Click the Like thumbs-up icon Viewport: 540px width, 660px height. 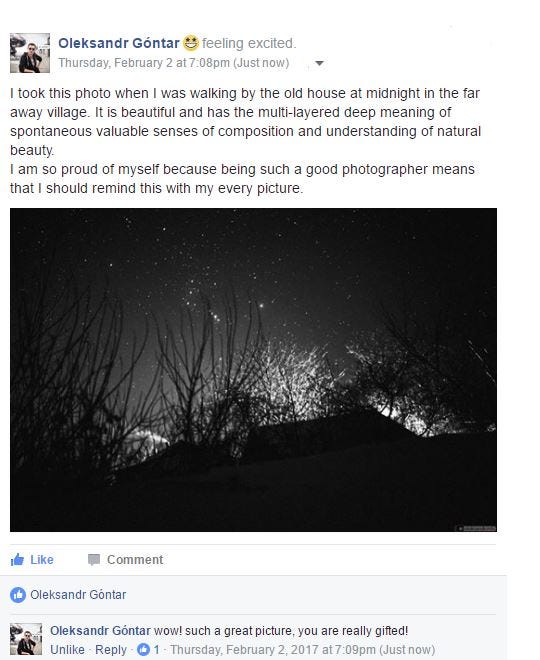(x=17, y=559)
